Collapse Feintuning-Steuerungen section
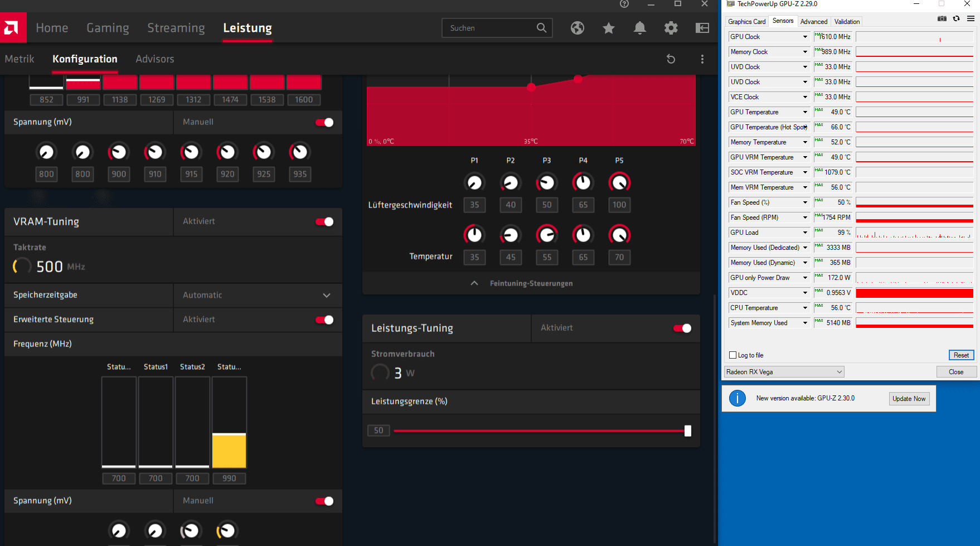The image size is (980, 546). tap(531, 283)
